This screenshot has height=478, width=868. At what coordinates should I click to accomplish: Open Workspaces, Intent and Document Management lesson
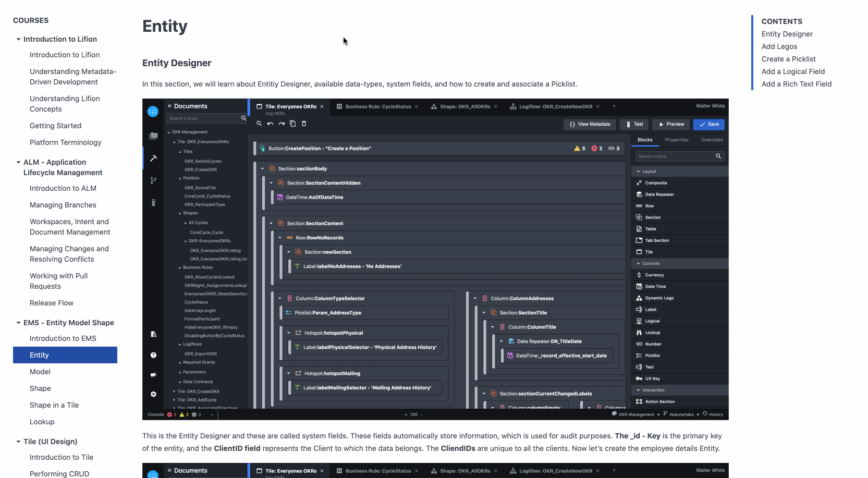pyautogui.click(x=70, y=227)
